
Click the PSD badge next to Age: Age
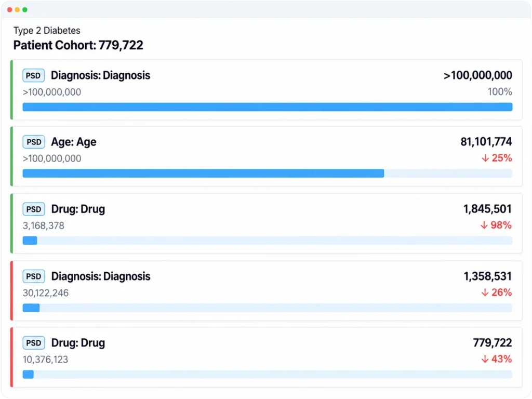click(34, 142)
